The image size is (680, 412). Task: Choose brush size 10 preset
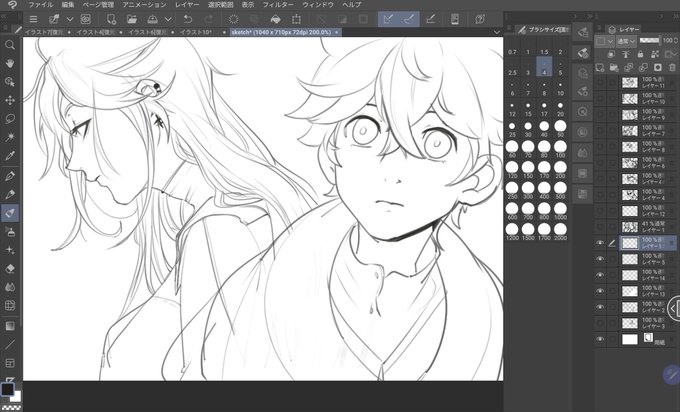pyautogui.click(x=560, y=89)
